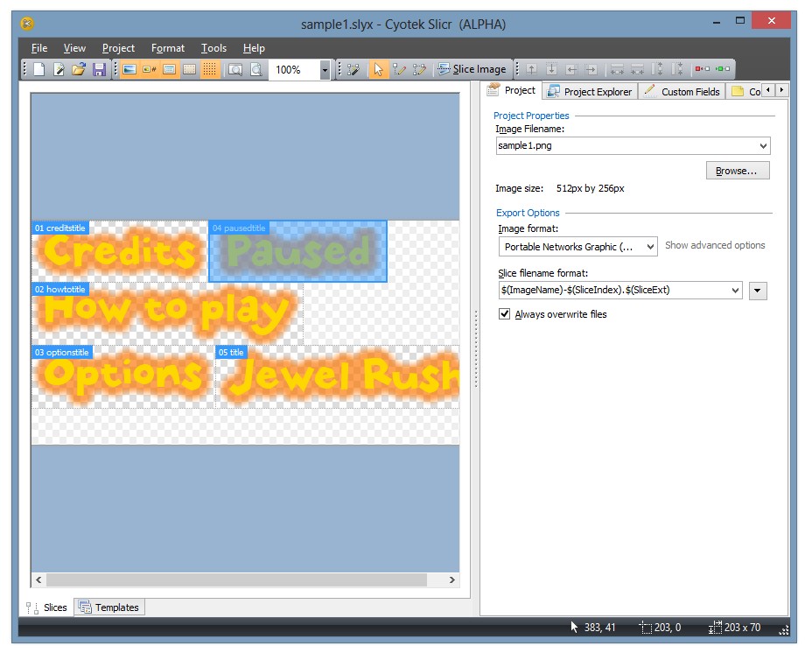Open the Image format dropdown

click(x=577, y=247)
